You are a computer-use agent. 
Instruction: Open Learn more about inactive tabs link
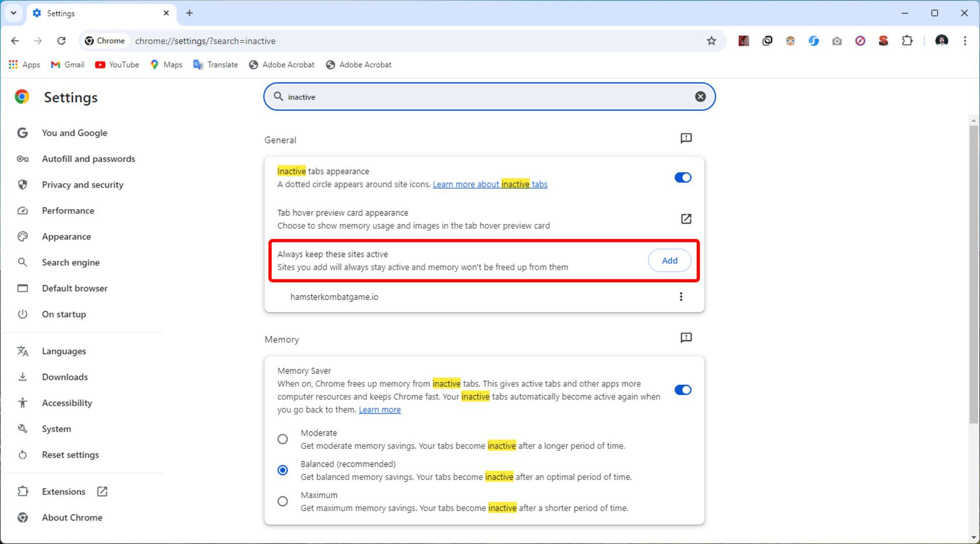[489, 184]
